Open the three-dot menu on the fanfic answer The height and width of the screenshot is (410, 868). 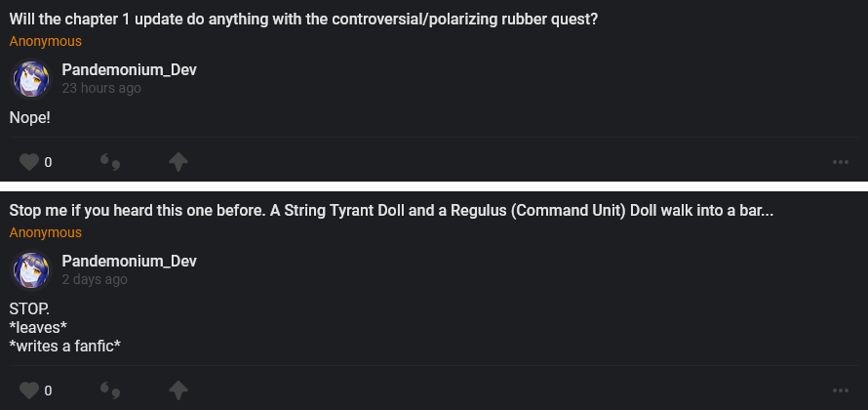(x=841, y=390)
